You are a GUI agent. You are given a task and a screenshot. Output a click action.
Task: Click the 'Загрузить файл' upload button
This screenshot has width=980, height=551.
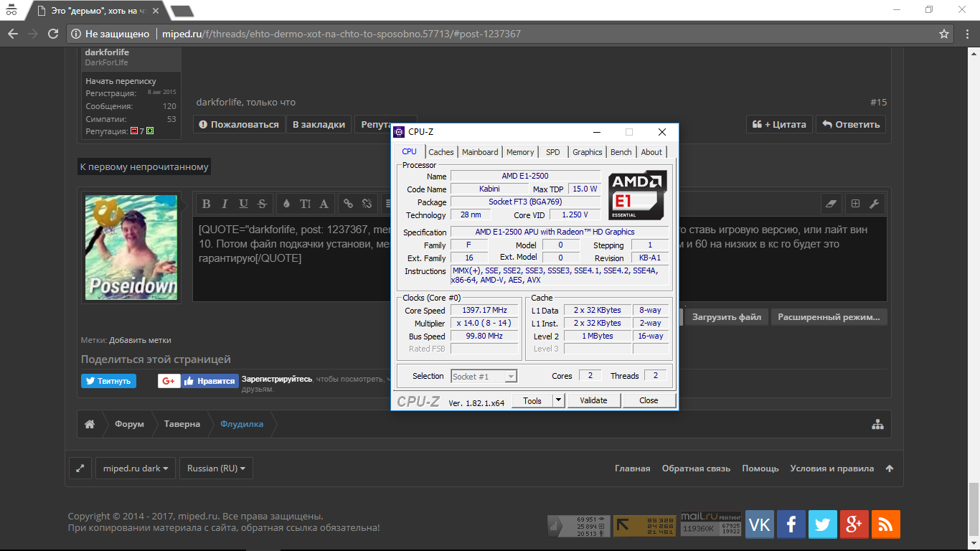click(727, 316)
